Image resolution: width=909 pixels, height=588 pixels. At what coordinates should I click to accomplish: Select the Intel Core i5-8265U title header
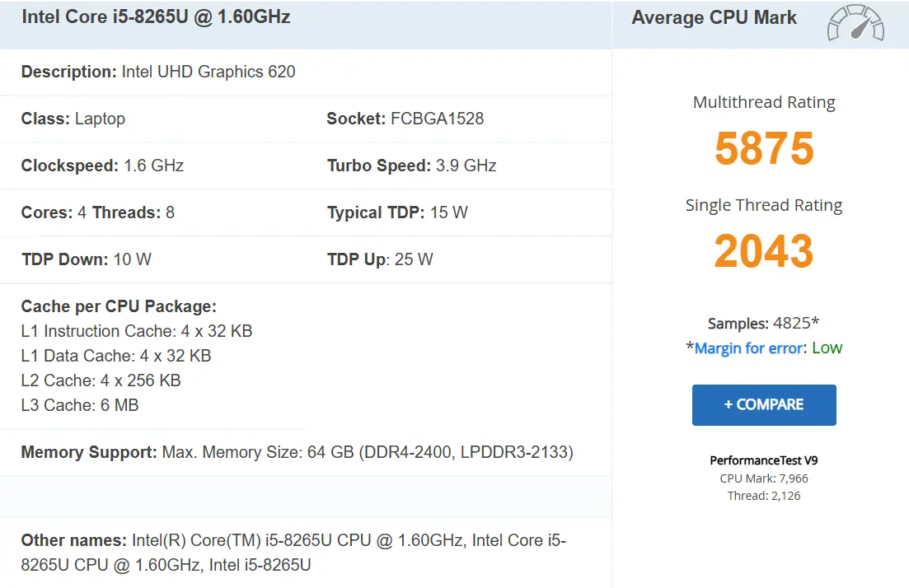(155, 16)
